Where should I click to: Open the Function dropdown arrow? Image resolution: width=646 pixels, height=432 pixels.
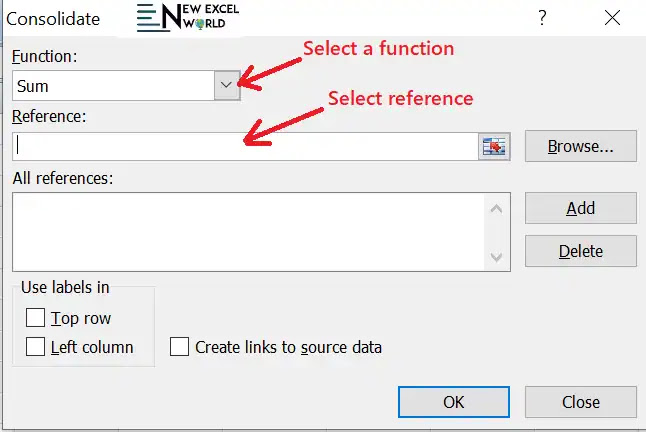point(227,85)
